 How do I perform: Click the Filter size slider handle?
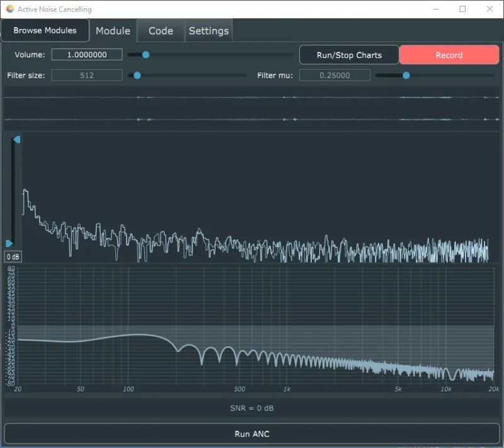coord(137,75)
